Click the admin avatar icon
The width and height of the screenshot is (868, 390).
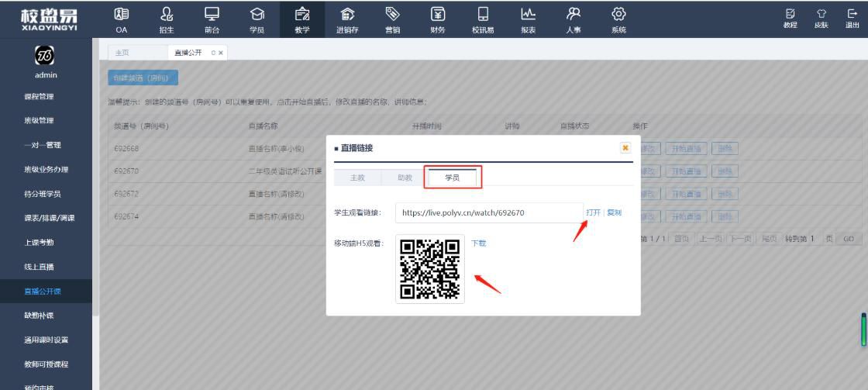(x=46, y=55)
